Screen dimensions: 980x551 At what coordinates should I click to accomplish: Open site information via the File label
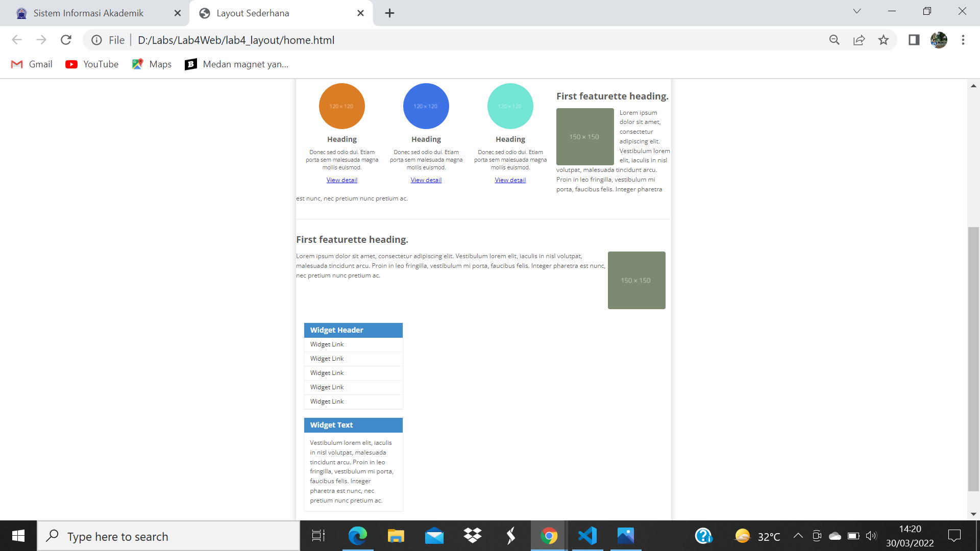click(116, 40)
